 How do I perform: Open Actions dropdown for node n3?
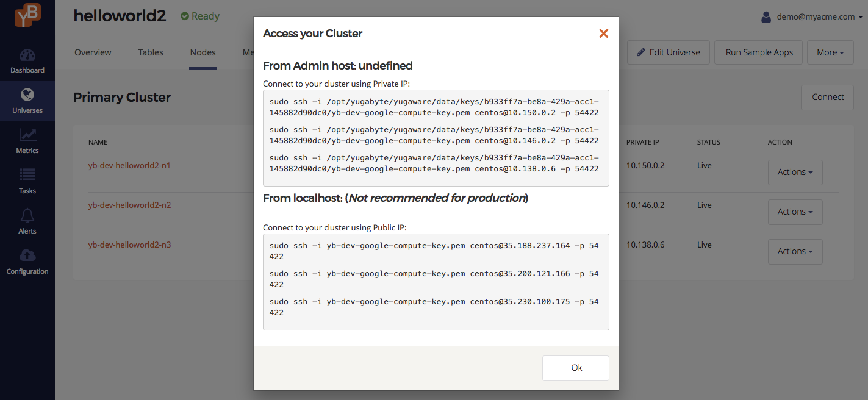pyautogui.click(x=795, y=252)
